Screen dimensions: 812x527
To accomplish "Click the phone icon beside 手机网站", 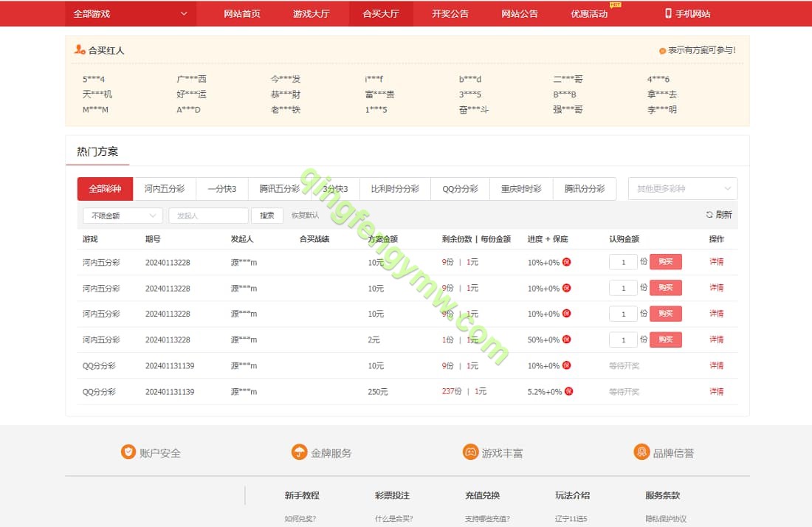I will click(668, 13).
